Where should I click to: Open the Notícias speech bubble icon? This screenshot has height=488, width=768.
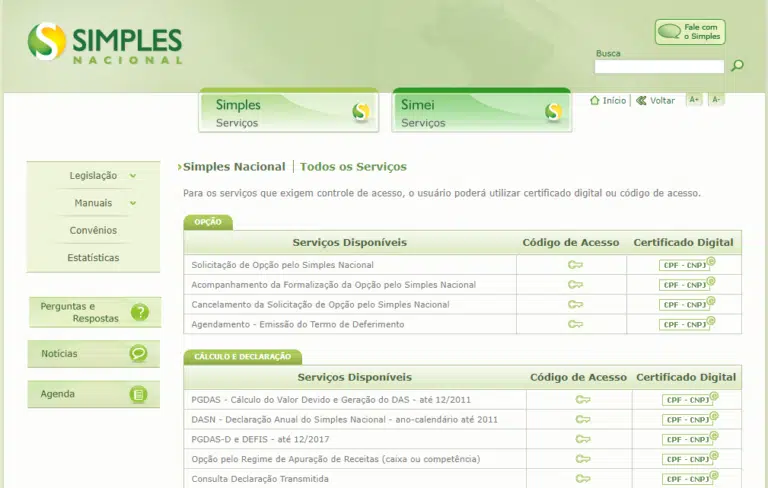139,353
